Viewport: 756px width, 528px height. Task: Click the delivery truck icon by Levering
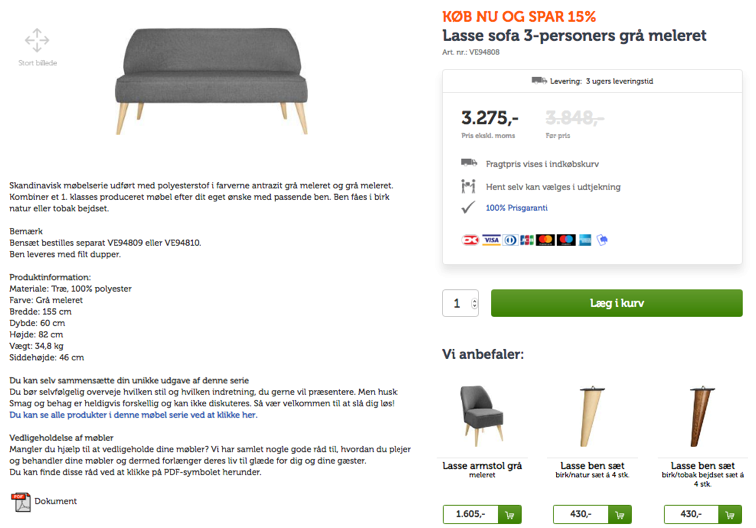539,81
